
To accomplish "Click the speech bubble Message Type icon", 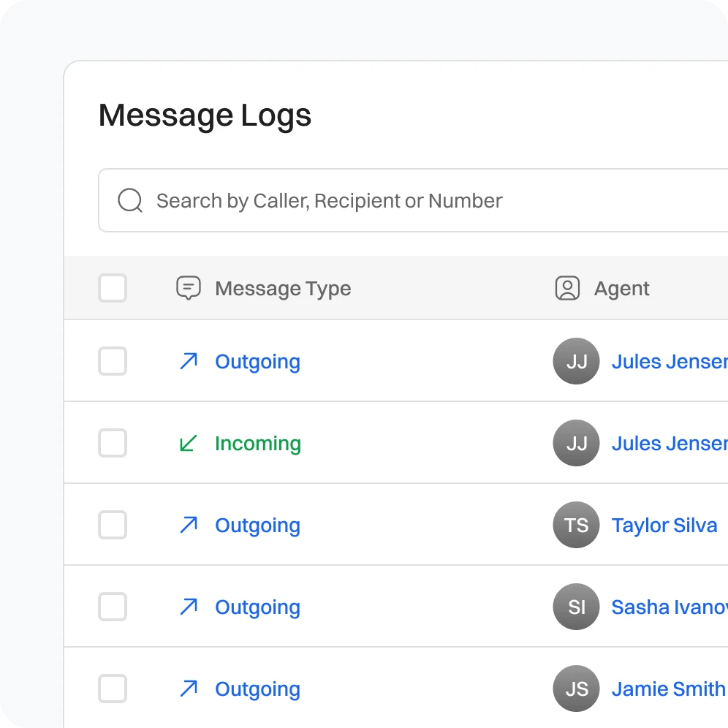I will click(189, 288).
